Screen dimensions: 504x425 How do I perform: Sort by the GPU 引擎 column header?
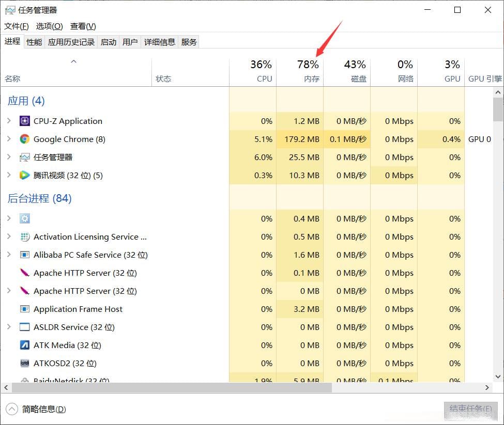(484, 72)
